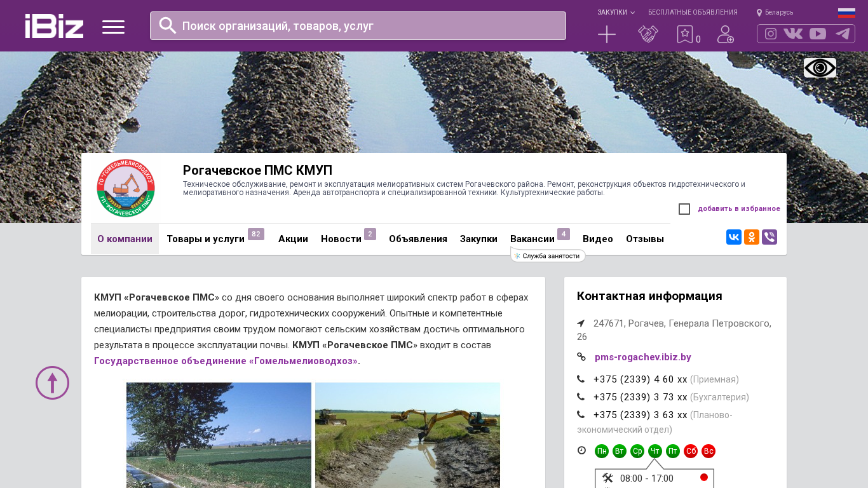This screenshot has width=868, height=488.
Task: Click the phone icon for Приемная number
Action: (x=581, y=379)
